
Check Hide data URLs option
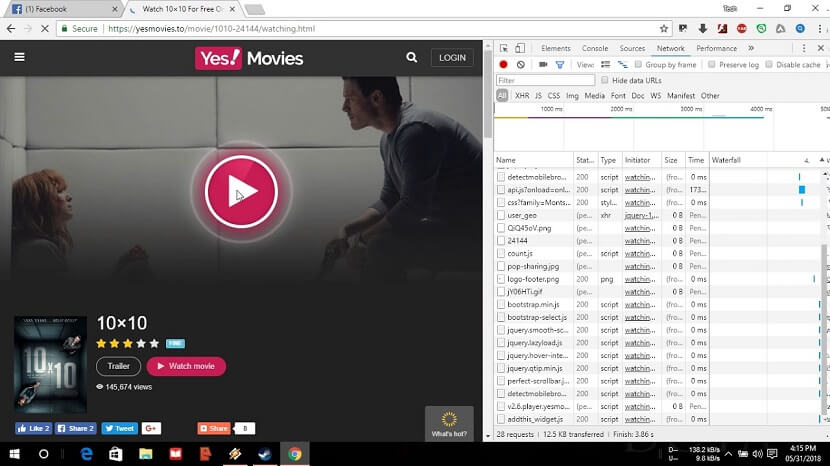click(605, 80)
